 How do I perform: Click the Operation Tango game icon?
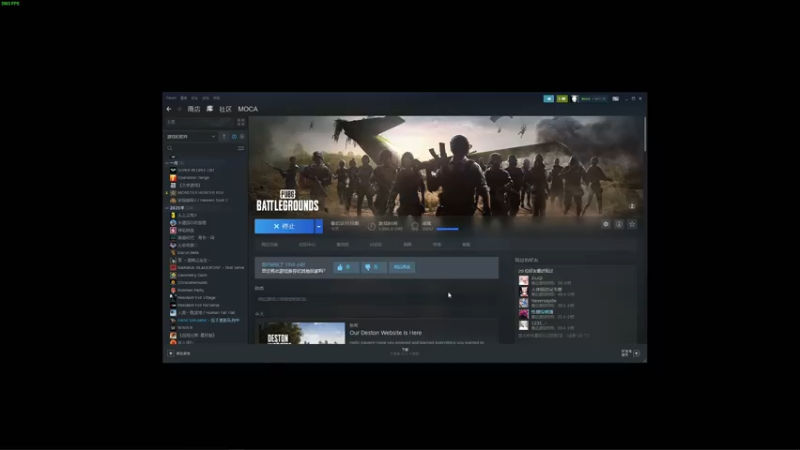pos(173,178)
